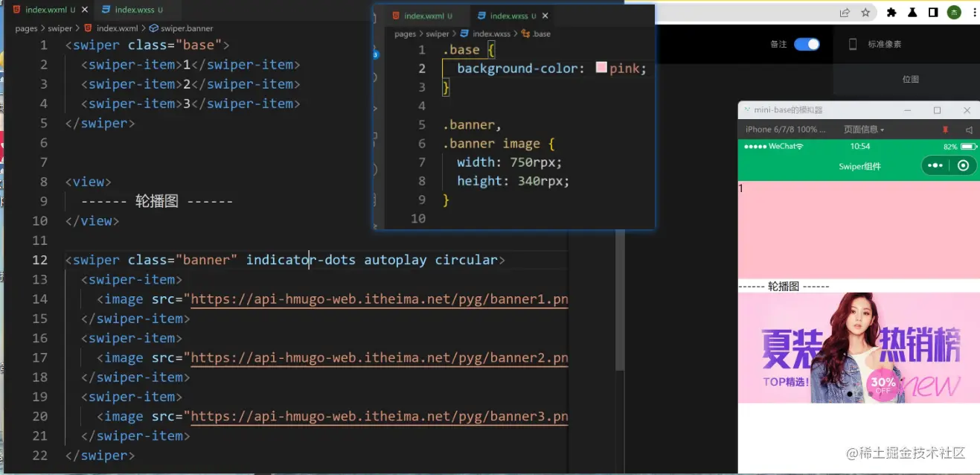The width and height of the screenshot is (980, 475).
Task: Open the mini program three-dots capsule menu
Action: [x=935, y=165]
